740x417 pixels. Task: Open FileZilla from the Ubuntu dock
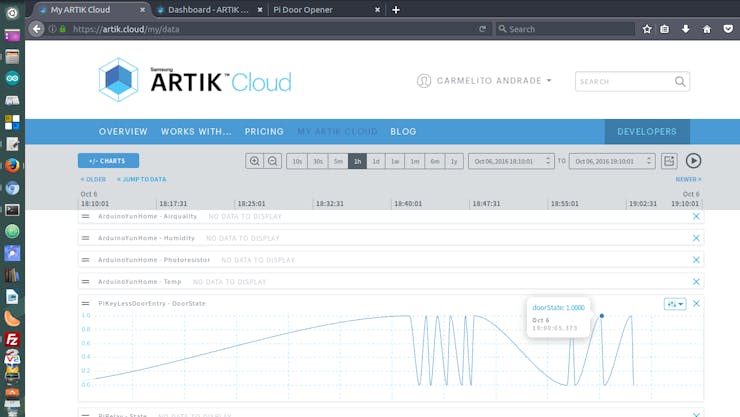pos(12,340)
